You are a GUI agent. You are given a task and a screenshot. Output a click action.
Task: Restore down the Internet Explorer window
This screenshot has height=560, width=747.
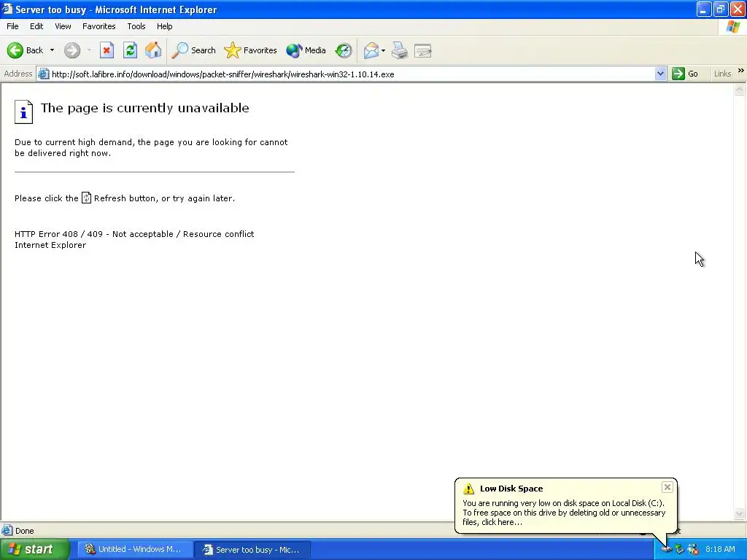click(720, 9)
